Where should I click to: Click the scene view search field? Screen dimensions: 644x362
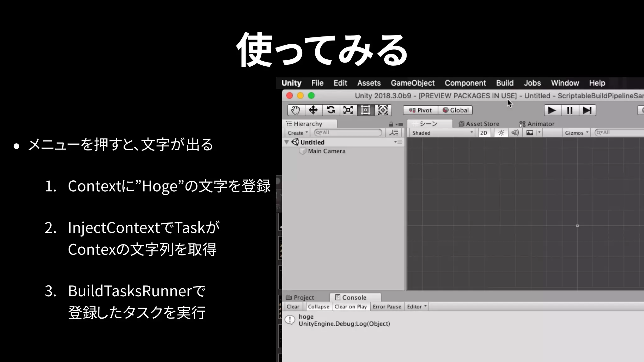pos(619,133)
